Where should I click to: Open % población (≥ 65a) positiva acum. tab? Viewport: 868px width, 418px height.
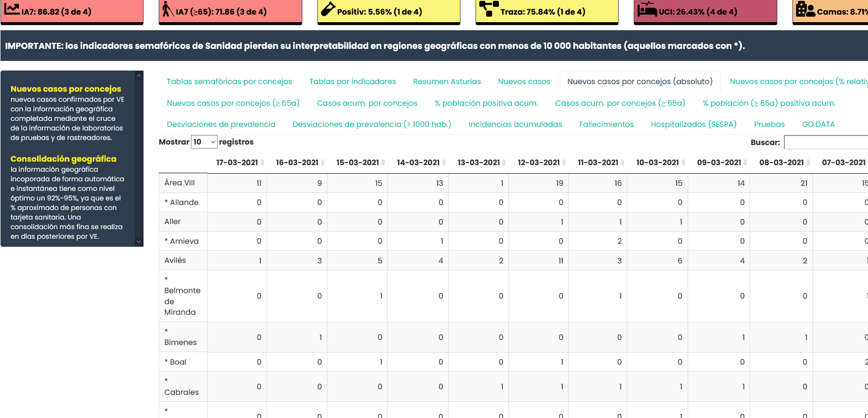click(769, 103)
